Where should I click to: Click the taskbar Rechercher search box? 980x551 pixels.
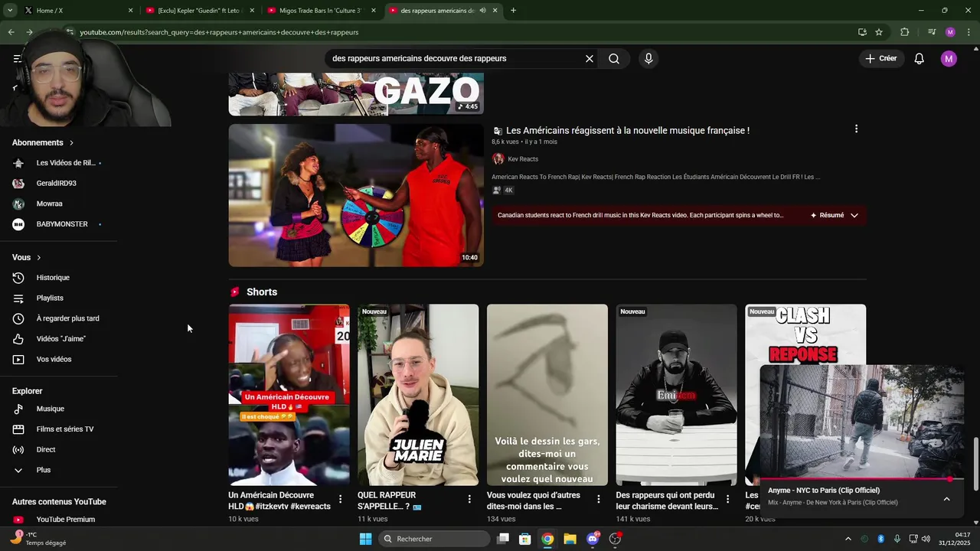pos(434,539)
